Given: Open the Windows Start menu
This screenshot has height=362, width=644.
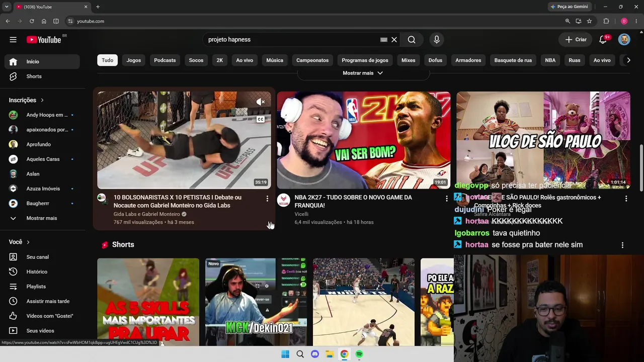Looking at the screenshot, I should pos(285,354).
